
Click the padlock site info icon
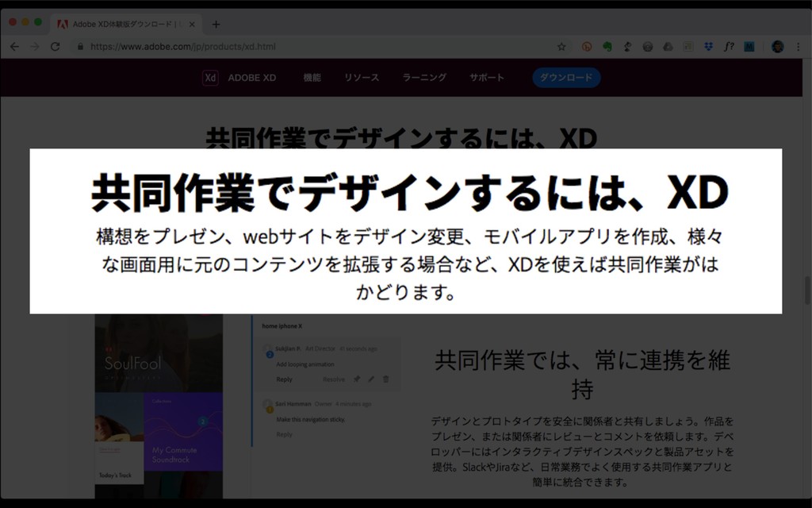point(80,47)
